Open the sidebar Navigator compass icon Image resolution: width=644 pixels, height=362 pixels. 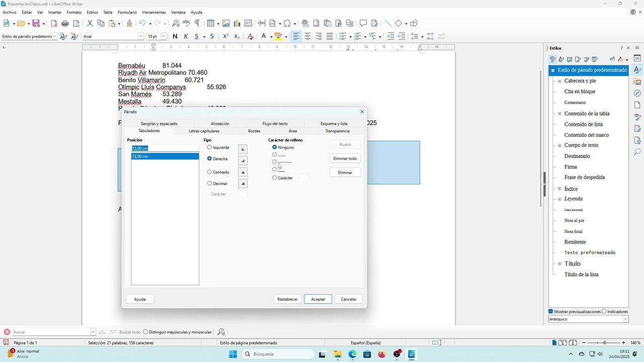[x=637, y=93]
